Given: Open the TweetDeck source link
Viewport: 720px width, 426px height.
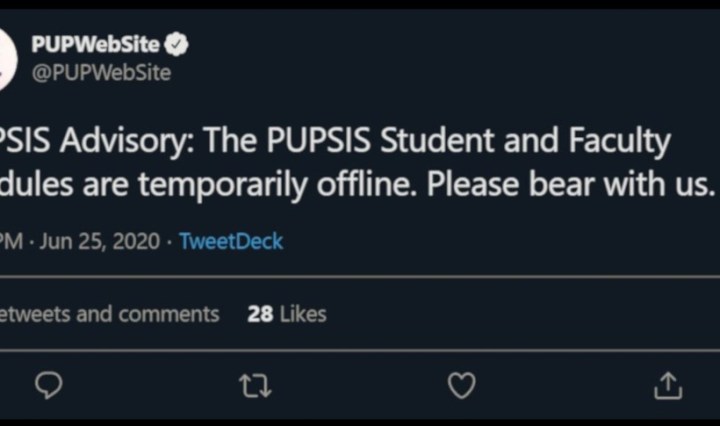Looking at the screenshot, I should click(231, 241).
